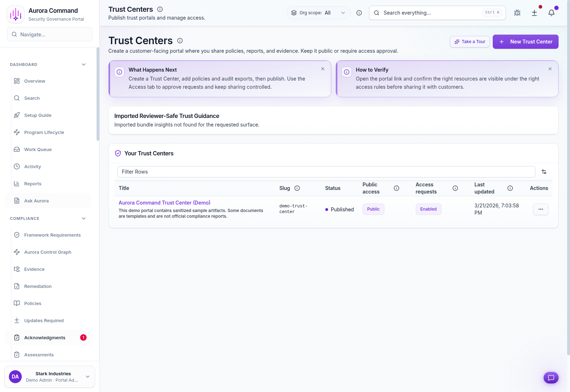Open the Actions menu for the demo trust center
570x392 pixels.
(x=540, y=209)
